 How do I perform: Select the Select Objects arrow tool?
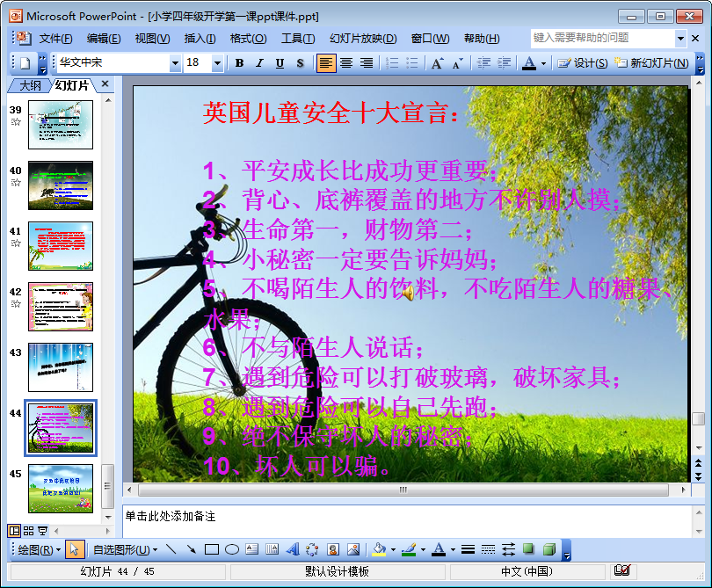pyautogui.click(x=75, y=550)
